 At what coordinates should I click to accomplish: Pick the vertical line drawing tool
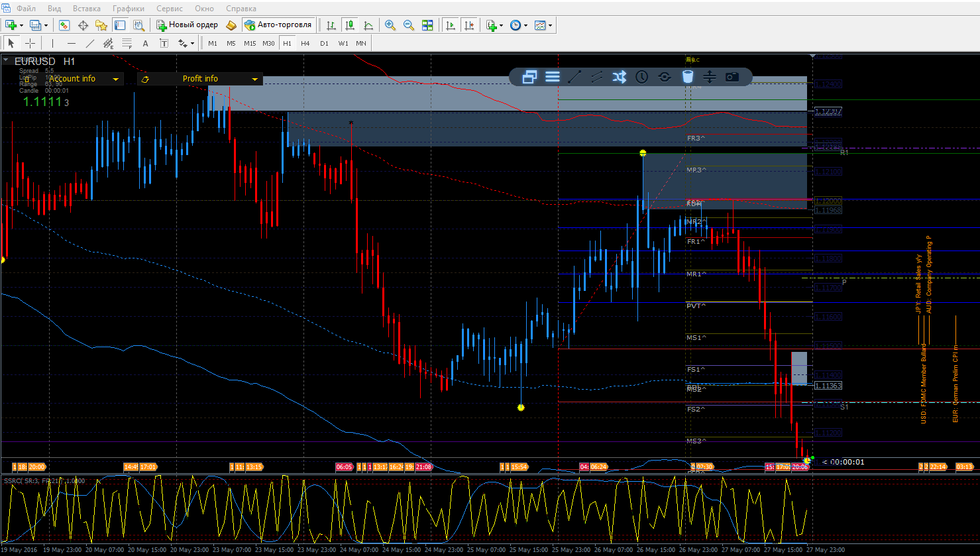point(52,43)
